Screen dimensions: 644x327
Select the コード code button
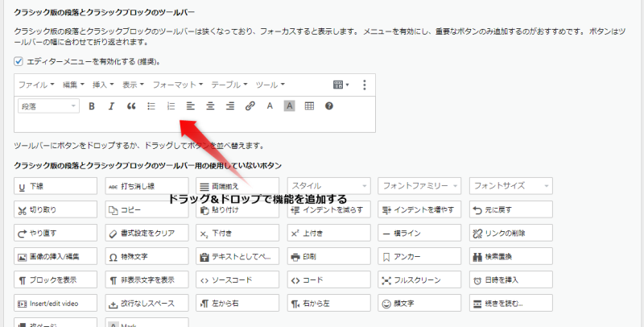pos(329,279)
